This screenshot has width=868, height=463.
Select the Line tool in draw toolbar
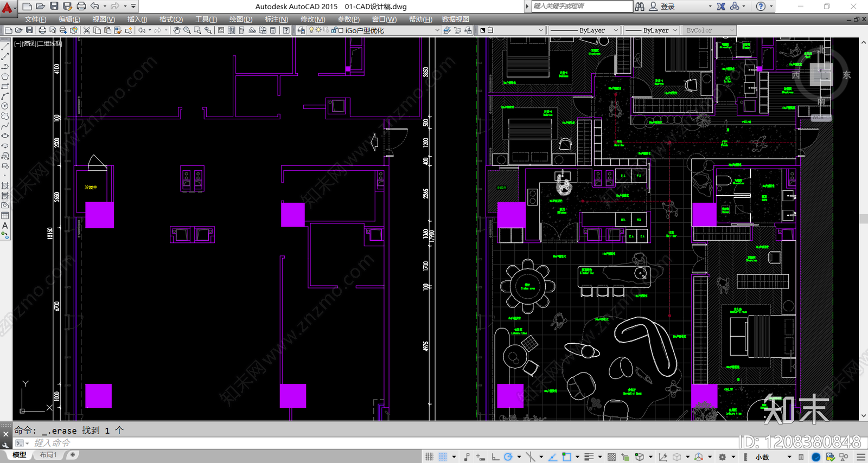5,47
